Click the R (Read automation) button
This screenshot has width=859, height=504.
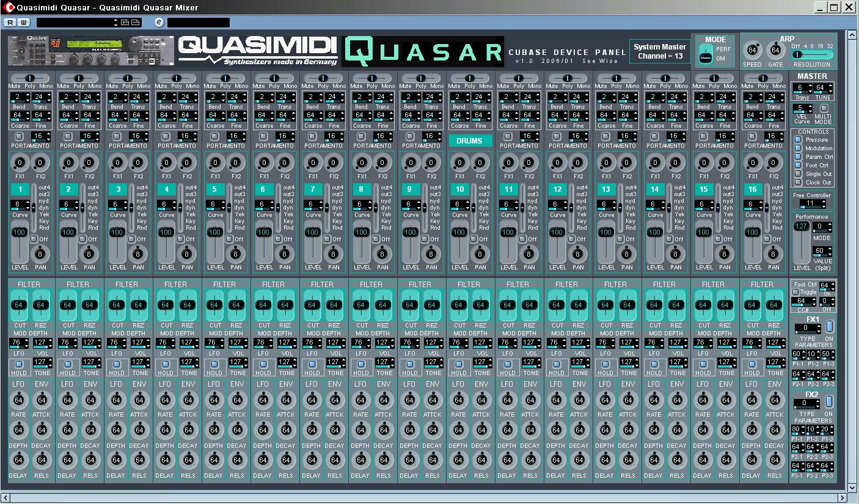tap(10, 23)
